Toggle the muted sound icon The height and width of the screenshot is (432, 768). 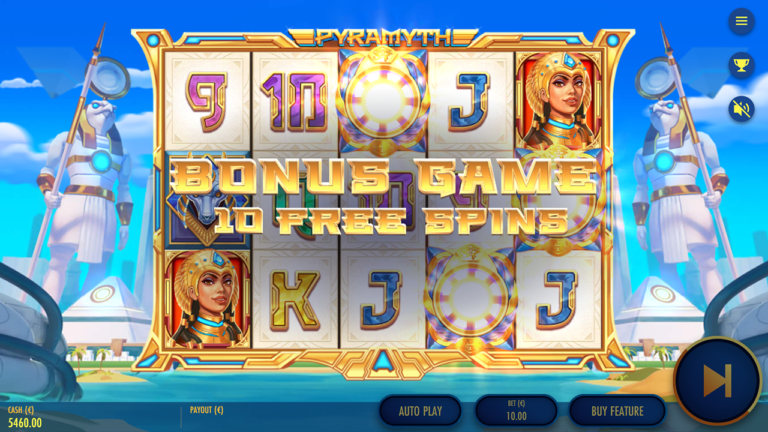tap(741, 109)
